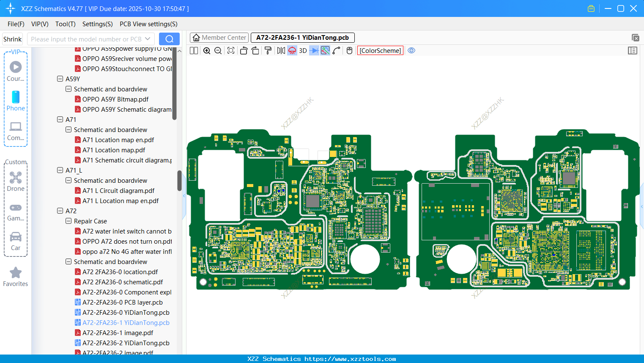
Task: Toggle the red lamp highlight mode
Action: pyautogui.click(x=292, y=50)
